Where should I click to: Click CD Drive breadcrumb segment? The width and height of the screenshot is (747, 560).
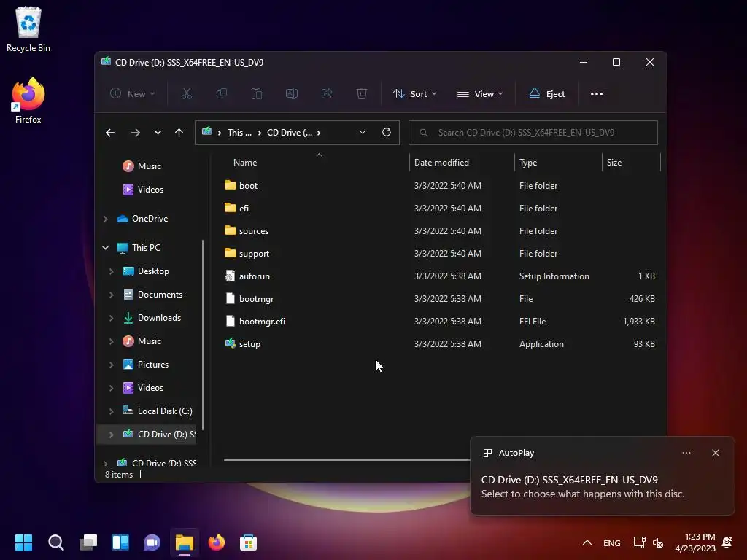(290, 133)
